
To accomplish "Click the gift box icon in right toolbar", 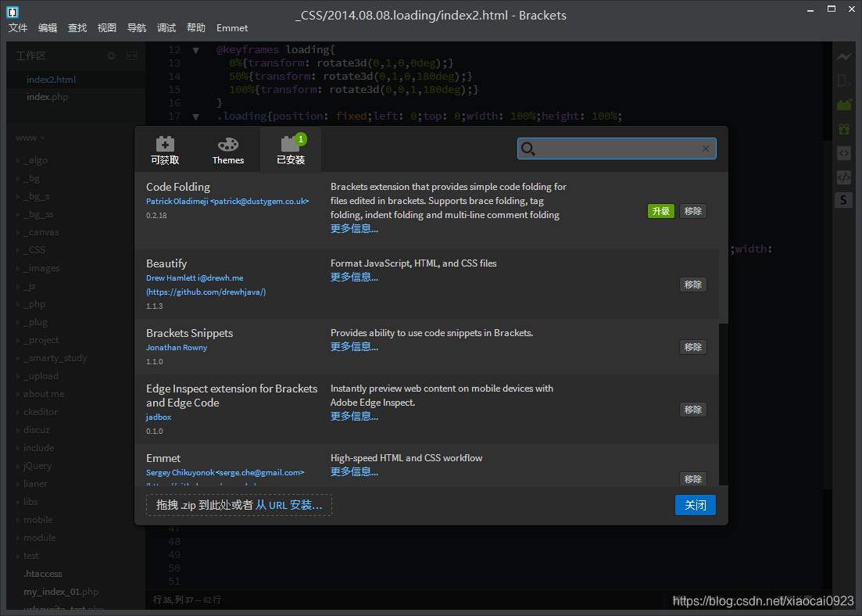I will tap(844, 129).
